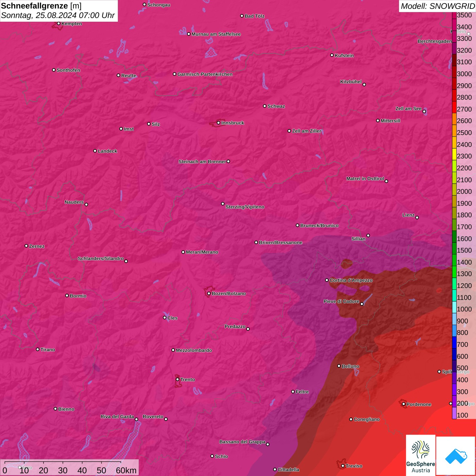Image resolution: width=476 pixels, height=476 pixels.
Task: Click the 'Brixen/Bressanone' label
Action: [280, 242]
